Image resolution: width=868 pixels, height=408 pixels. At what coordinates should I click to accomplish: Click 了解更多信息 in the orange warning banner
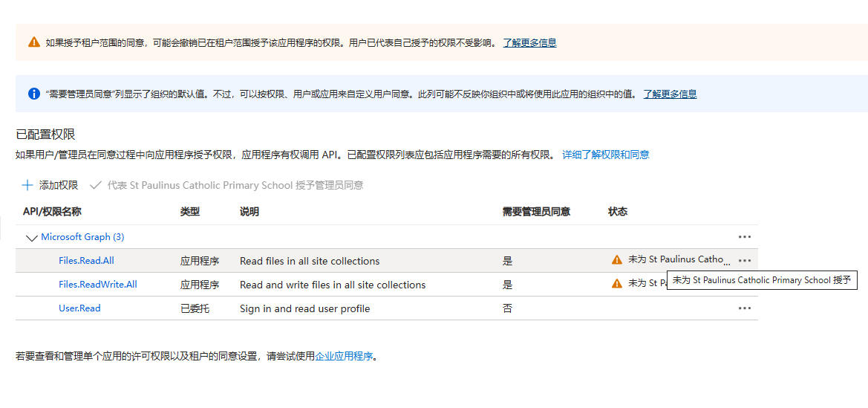(x=529, y=42)
